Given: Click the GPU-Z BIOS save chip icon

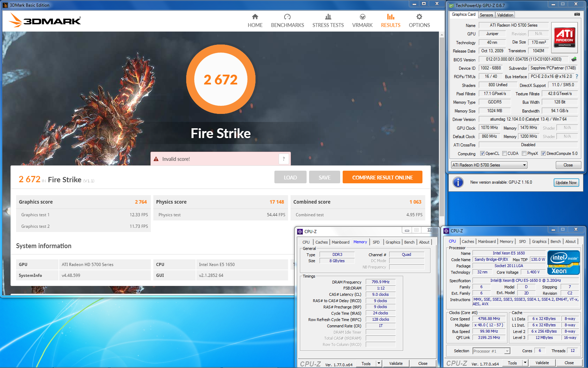Looking at the screenshot, I should (x=574, y=59).
